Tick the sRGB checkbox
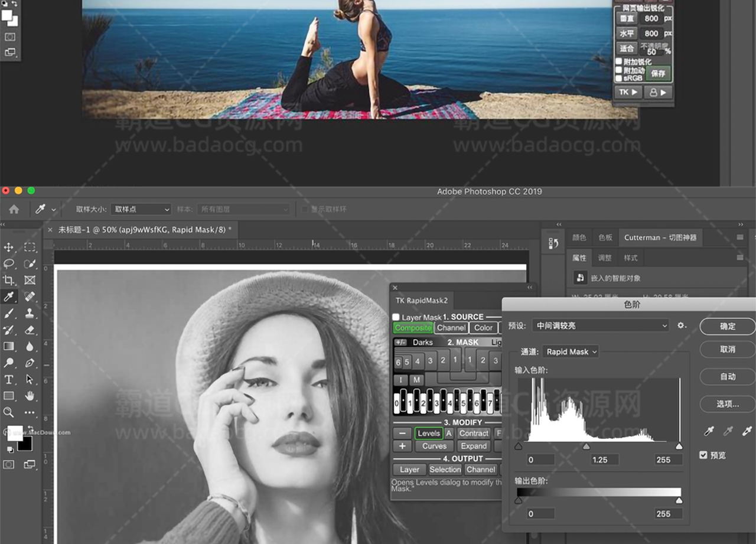756x544 pixels. [x=619, y=78]
